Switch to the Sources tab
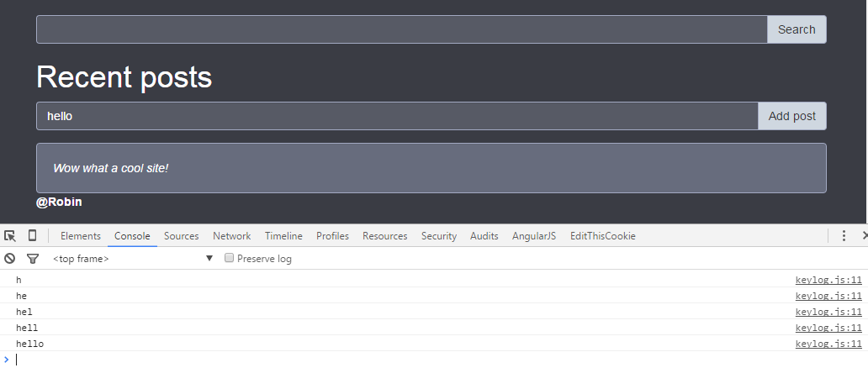Screen dimensions: 868x368 [182, 236]
